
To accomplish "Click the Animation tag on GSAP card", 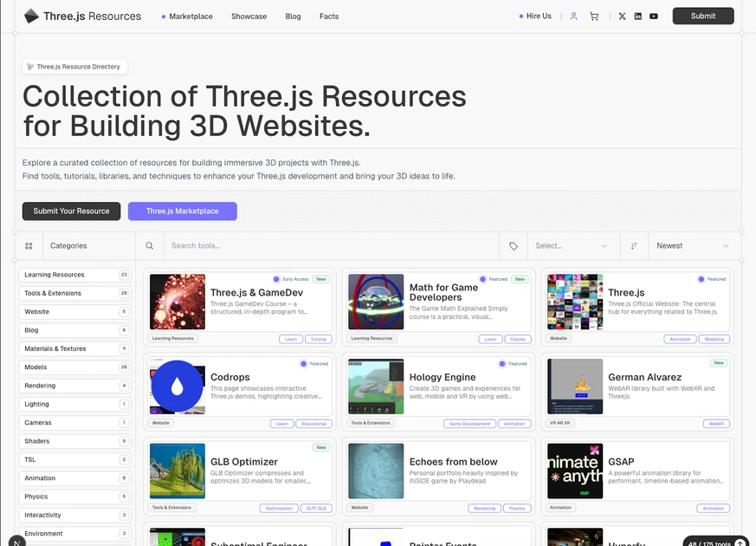I will tap(713, 509).
